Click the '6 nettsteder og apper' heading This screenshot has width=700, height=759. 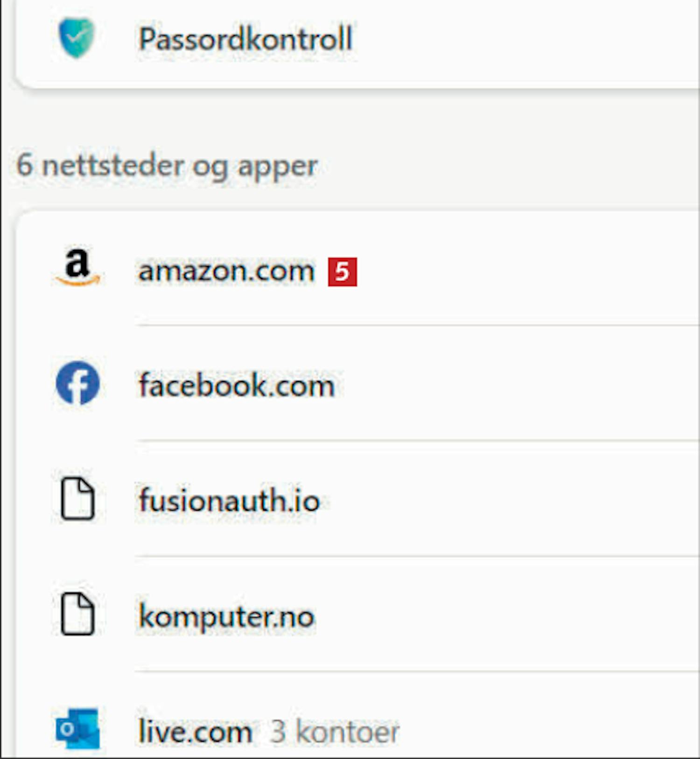coord(167,167)
